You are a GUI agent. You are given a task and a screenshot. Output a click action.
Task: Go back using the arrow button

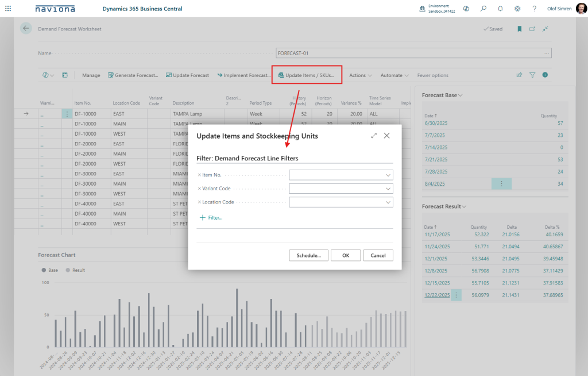pos(26,29)
